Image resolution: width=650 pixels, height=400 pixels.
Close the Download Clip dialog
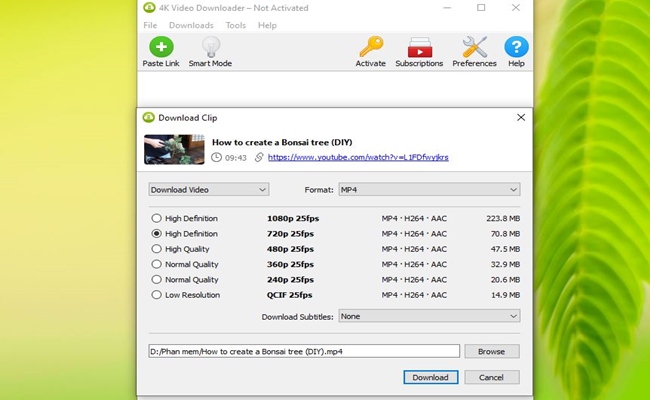coord(521,117)
